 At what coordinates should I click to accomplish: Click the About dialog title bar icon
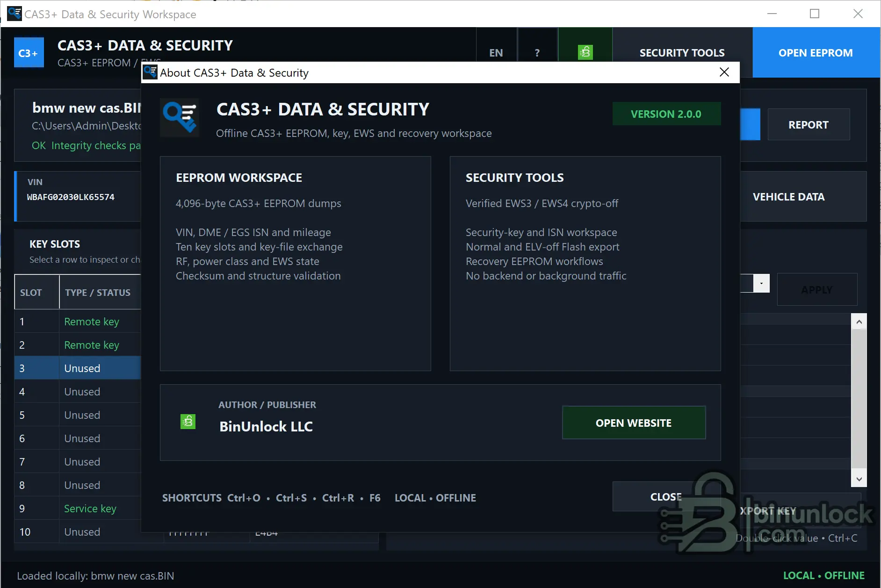click(x=150, y=72)
